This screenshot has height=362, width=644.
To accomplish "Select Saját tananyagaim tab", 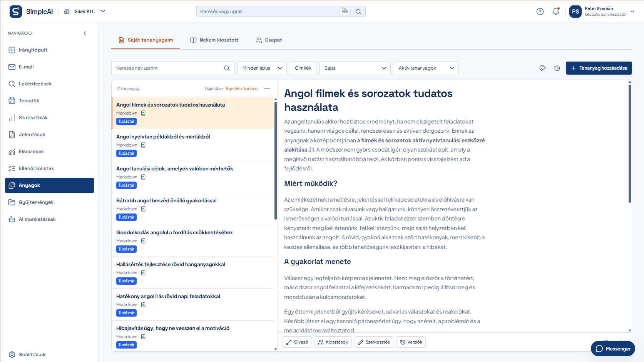I will [146, 40].
